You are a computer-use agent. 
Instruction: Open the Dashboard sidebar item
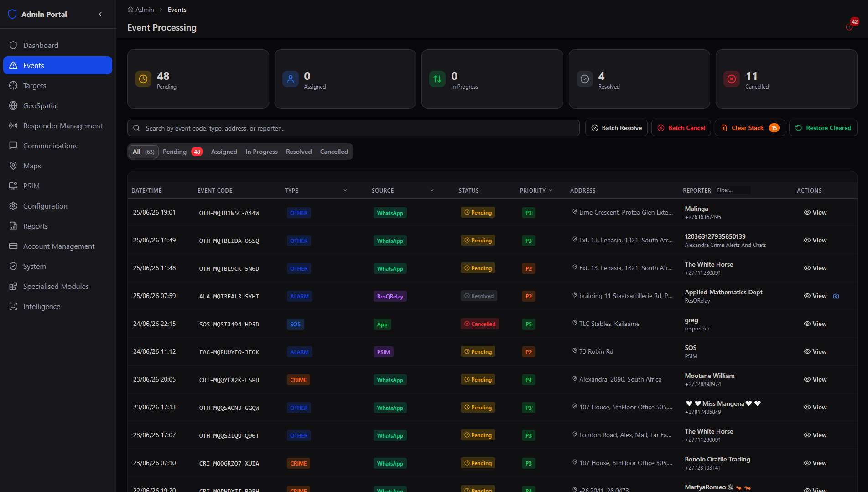57,45
